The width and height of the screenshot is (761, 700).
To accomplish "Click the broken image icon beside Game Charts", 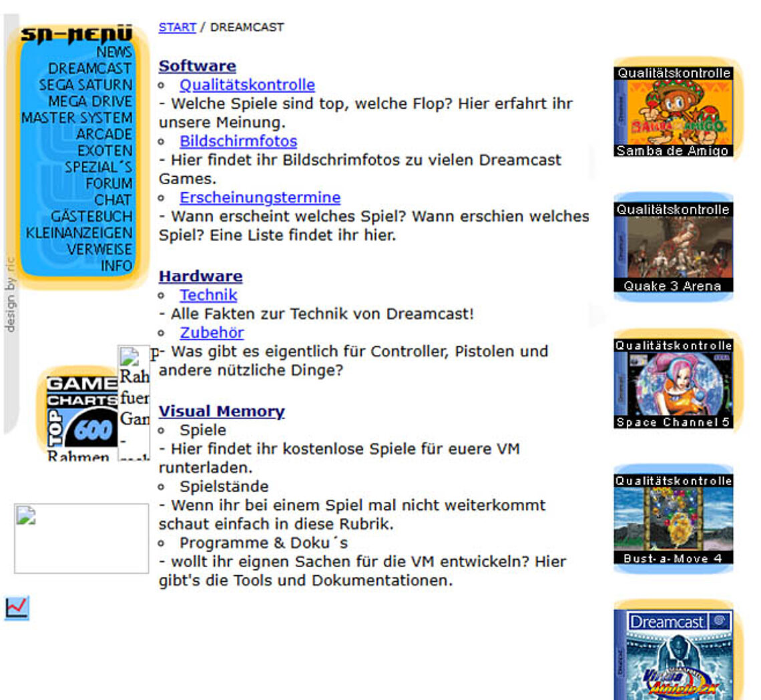I will (134, 402).
